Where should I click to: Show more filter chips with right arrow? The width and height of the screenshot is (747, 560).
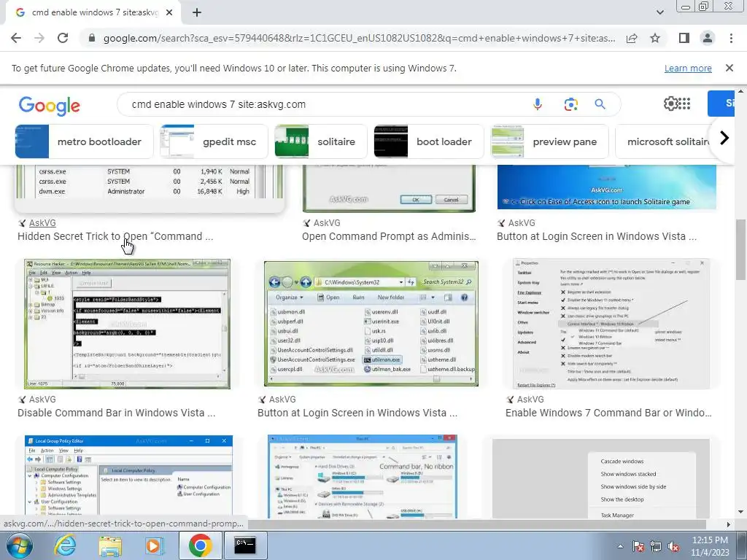tap(724, 138)
